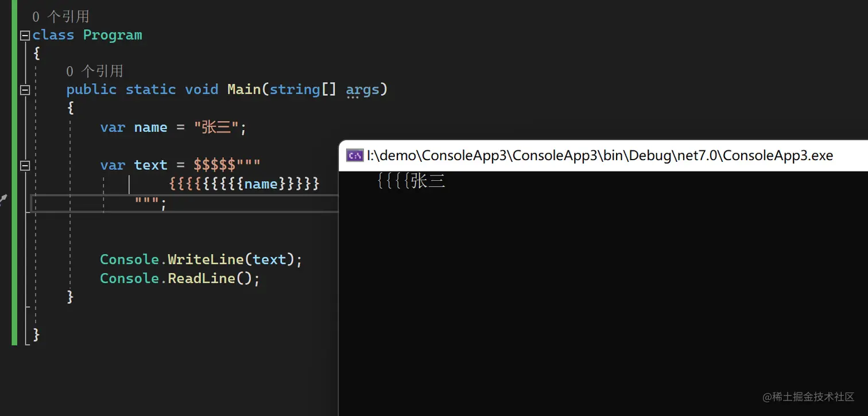The image size is (868, 416).
Task: Collapse the Main method code block
Action: click(25, 90)
